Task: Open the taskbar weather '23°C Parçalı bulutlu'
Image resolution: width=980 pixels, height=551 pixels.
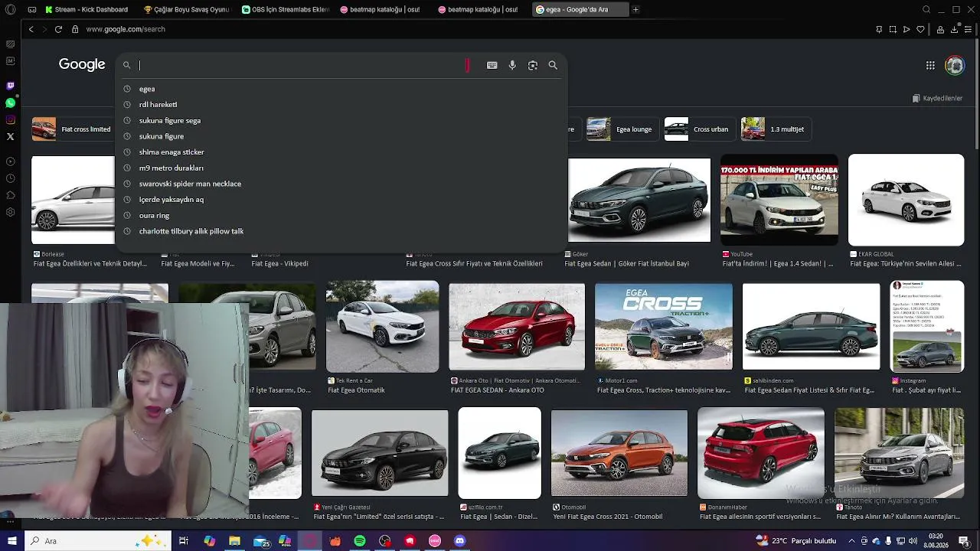Action: tap(795, 541)
